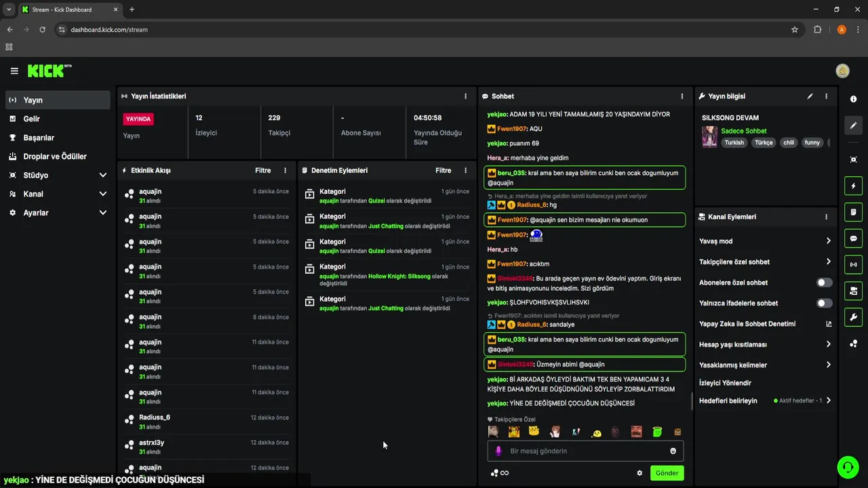Image resolution: width=868 pixels, height=488 pixels.
Task: Edit stream info with the pencil icon
Action: (810, 96)
